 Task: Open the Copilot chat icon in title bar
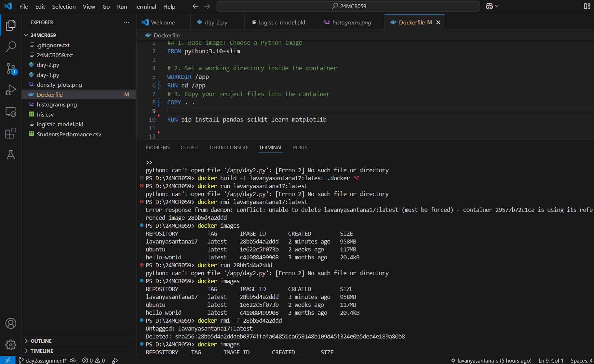click(x=489, y=6)
